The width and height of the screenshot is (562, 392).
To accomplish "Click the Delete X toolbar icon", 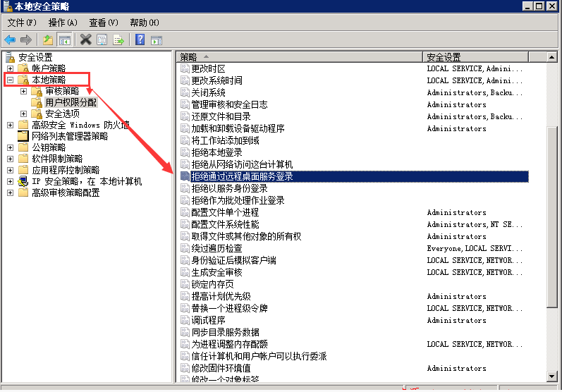I will (x=86, y=39).
